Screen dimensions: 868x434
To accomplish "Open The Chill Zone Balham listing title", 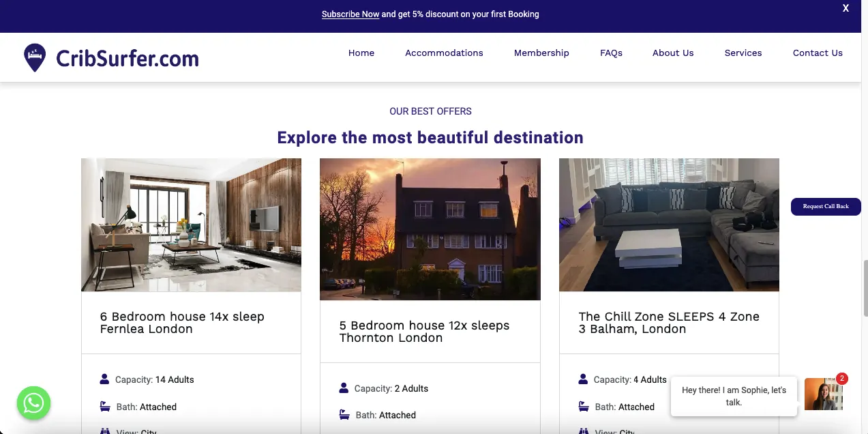I will point(669,323).
